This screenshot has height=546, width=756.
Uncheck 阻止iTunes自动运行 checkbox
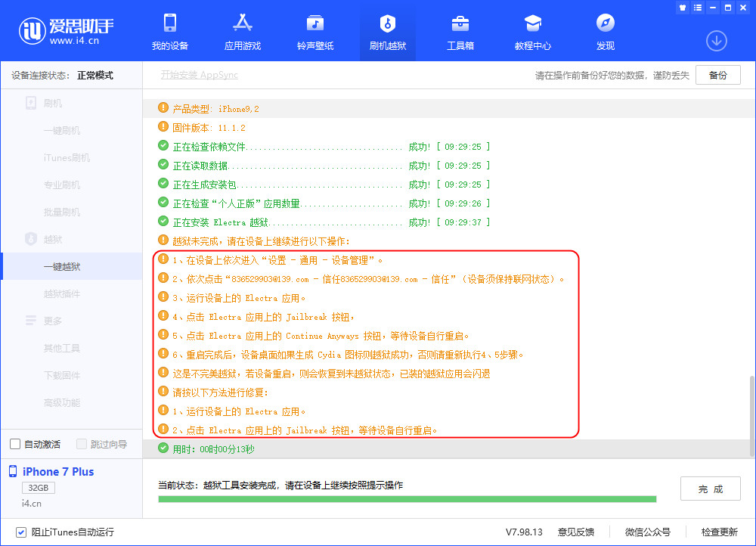20,532
